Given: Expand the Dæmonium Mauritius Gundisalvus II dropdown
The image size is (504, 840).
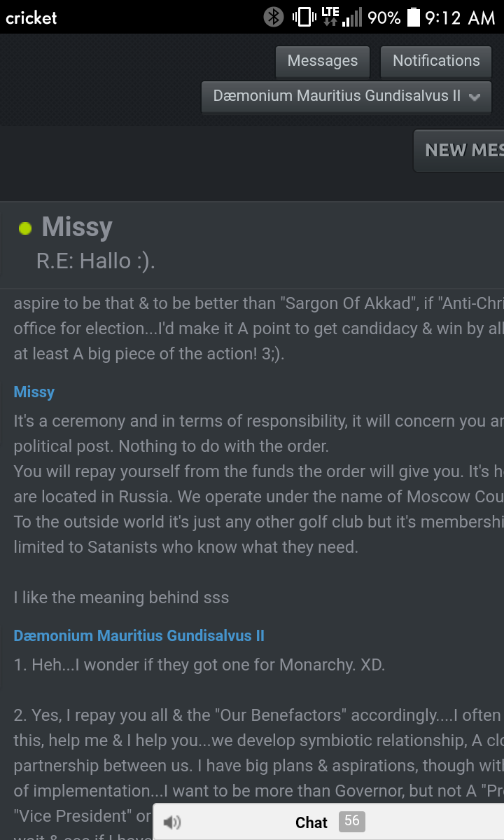Looking at the screenshot, I should (346, 97).
